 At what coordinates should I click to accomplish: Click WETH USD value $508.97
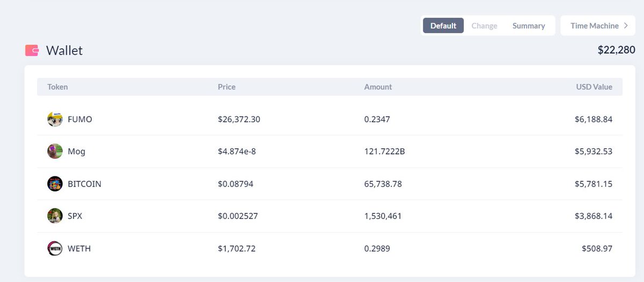point(597,248)
